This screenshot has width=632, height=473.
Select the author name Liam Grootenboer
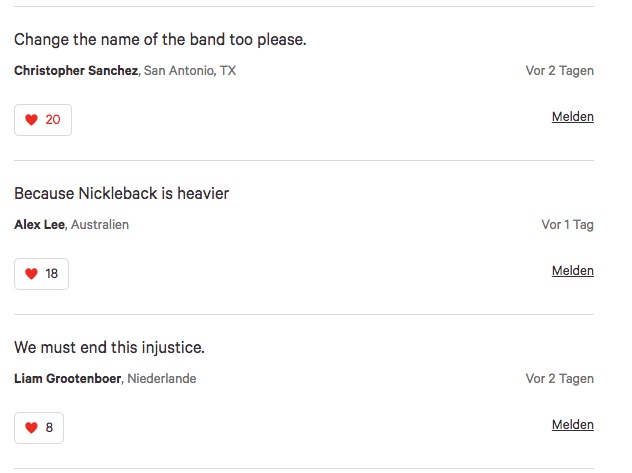[68, 379]
